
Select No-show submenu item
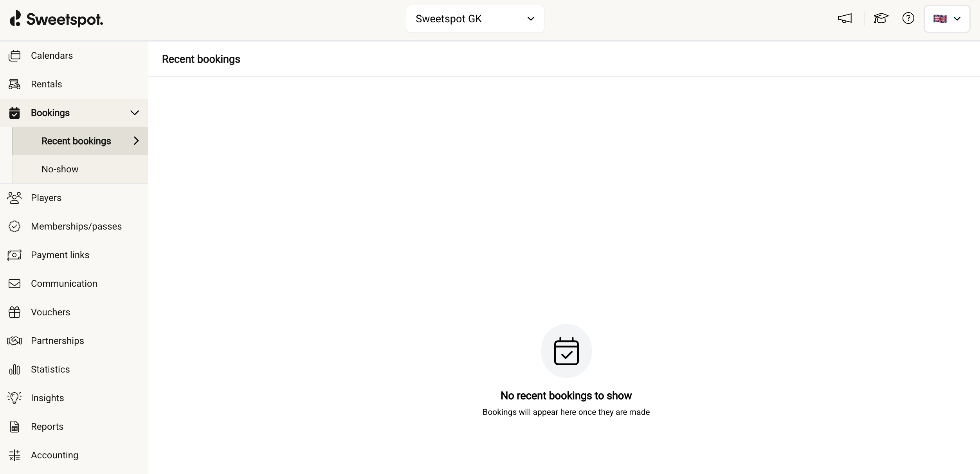[x=60, y=169]
